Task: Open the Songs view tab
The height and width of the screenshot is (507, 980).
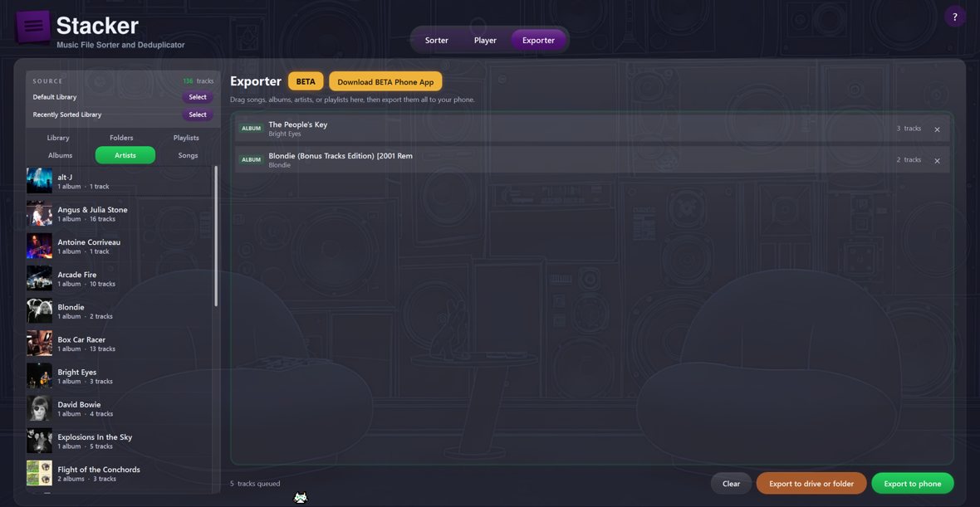Action: point(189,155)
